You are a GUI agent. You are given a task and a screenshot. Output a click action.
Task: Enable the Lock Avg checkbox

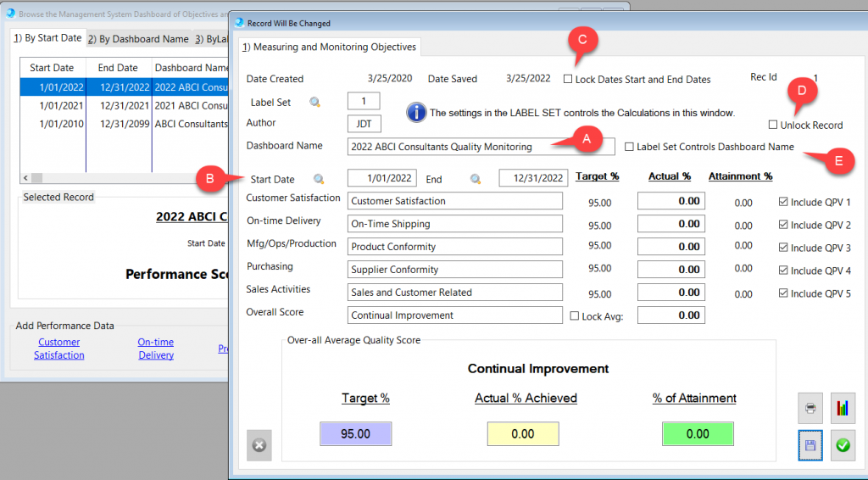[575, 316]
